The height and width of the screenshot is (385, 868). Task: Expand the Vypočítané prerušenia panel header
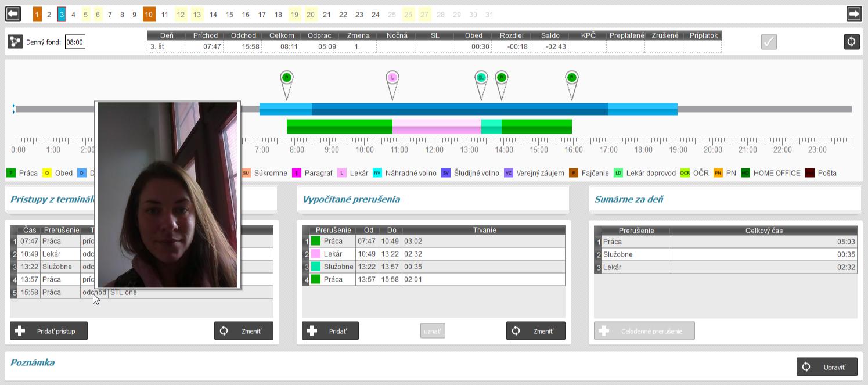click(x=433, y=199)
